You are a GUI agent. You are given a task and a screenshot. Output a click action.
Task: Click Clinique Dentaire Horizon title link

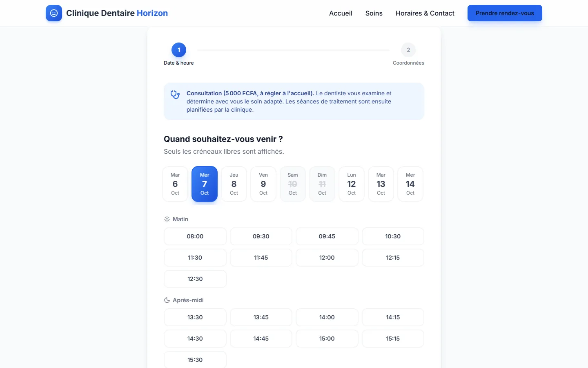point(117,13)
